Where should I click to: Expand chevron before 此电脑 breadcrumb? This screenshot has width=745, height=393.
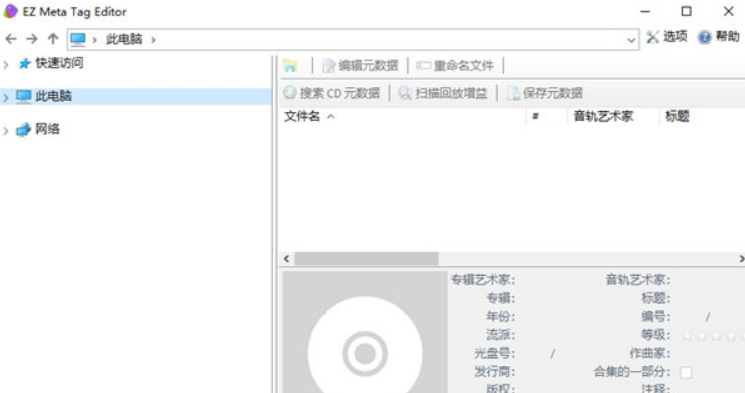[95, 40]
